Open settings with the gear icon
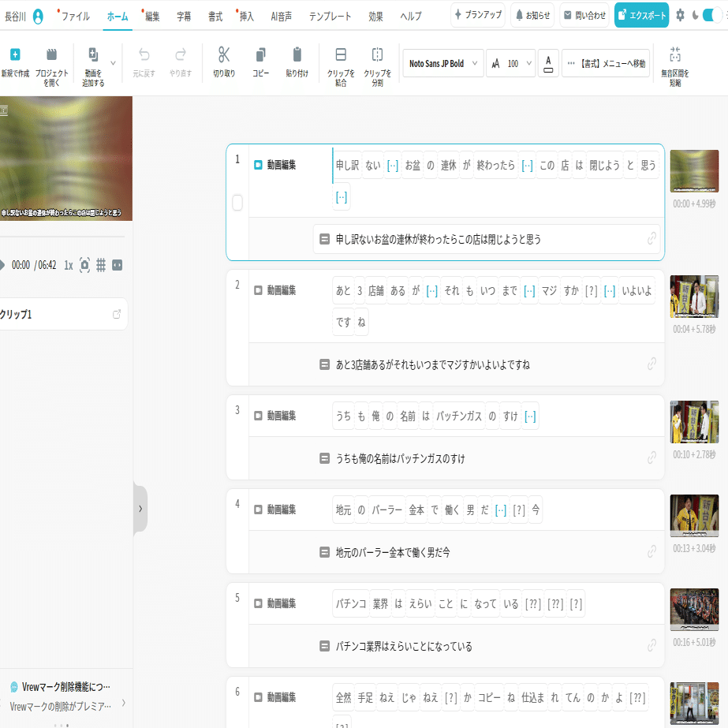728x728 pixels. [680, 15]
